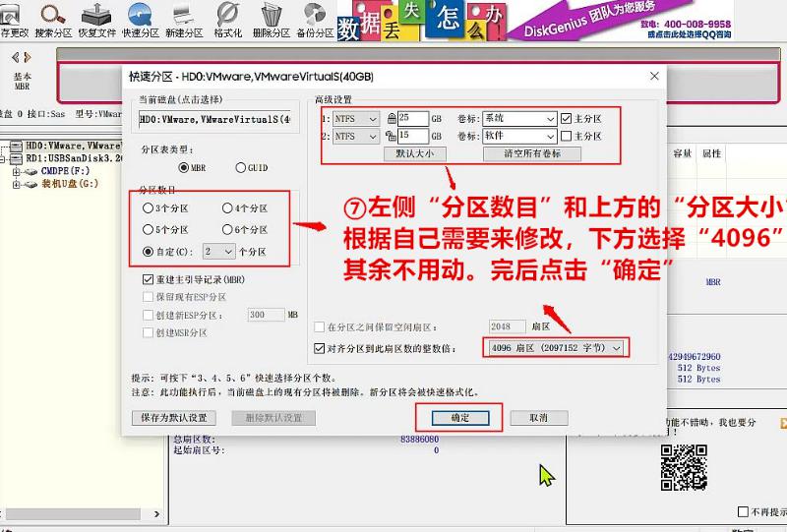
Task: Open the custom partition count dropdown
Action: (x=217, y=251)
